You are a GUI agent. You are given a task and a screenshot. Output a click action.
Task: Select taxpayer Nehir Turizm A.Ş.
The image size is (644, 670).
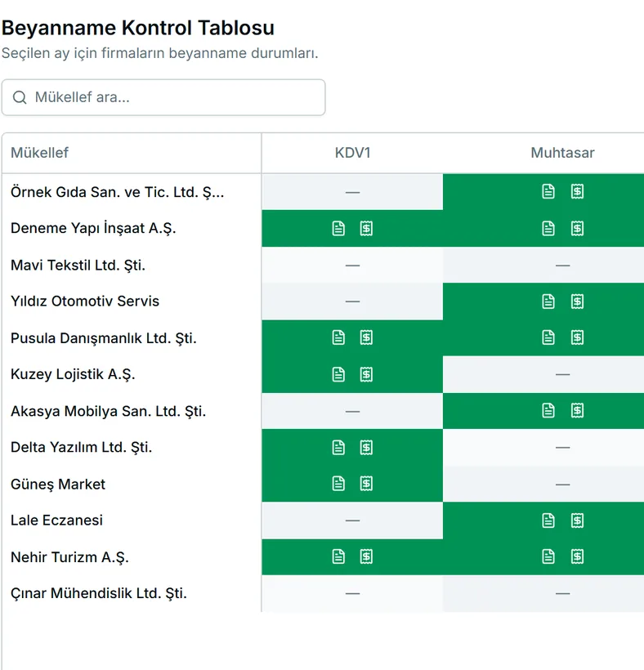[69, 557]
